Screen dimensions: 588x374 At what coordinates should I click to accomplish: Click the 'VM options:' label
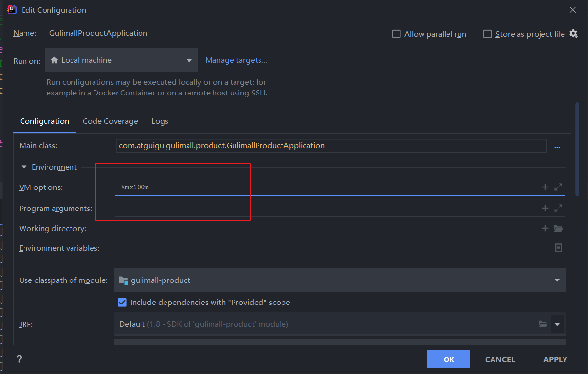pos(41,187)
